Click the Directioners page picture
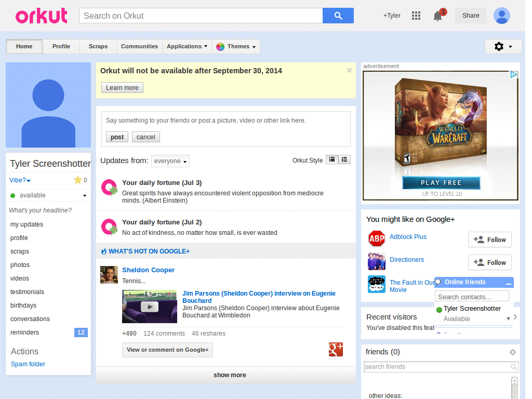 click(x=376, y=261)
